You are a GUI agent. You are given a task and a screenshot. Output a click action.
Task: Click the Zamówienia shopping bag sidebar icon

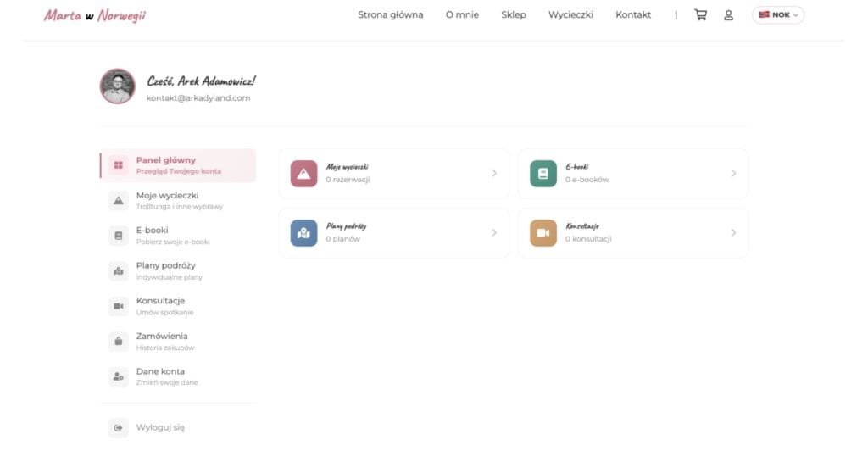pos(119,342)
